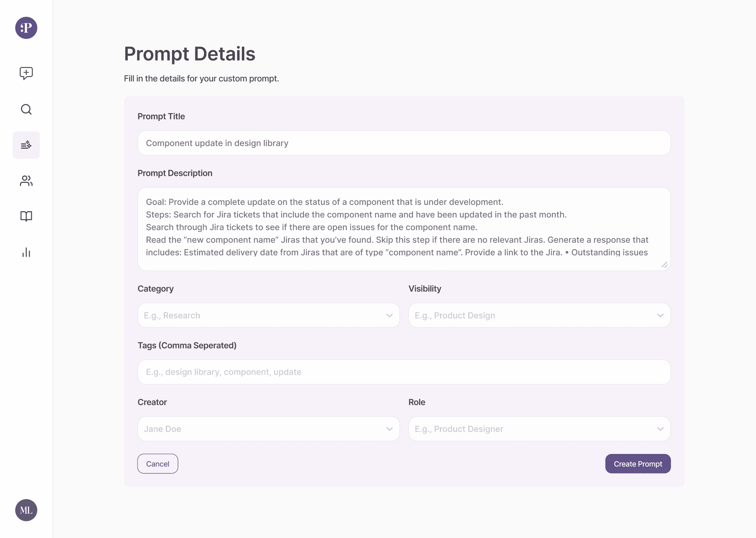The width and height of the screenshot is (756, 538).
Task: Start a new chat from sidebar
Action: [x=26, y=73]
